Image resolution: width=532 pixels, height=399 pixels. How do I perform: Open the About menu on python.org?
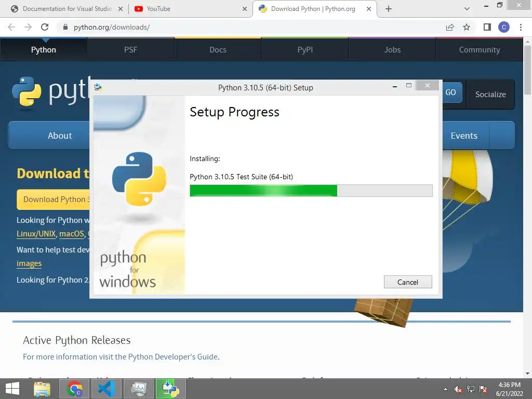point(60,136)
